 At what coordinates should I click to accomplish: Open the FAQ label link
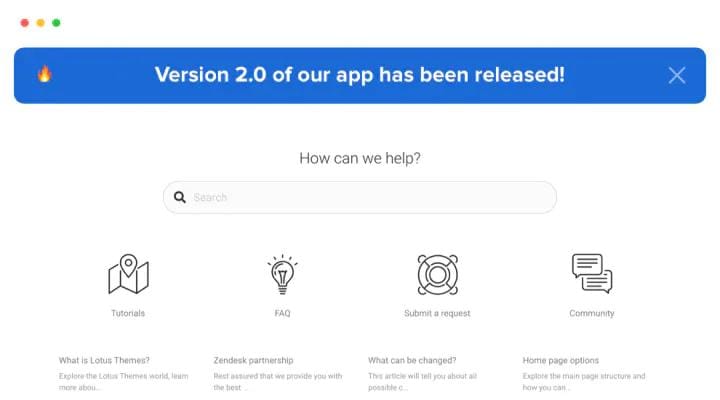(282, 313)
